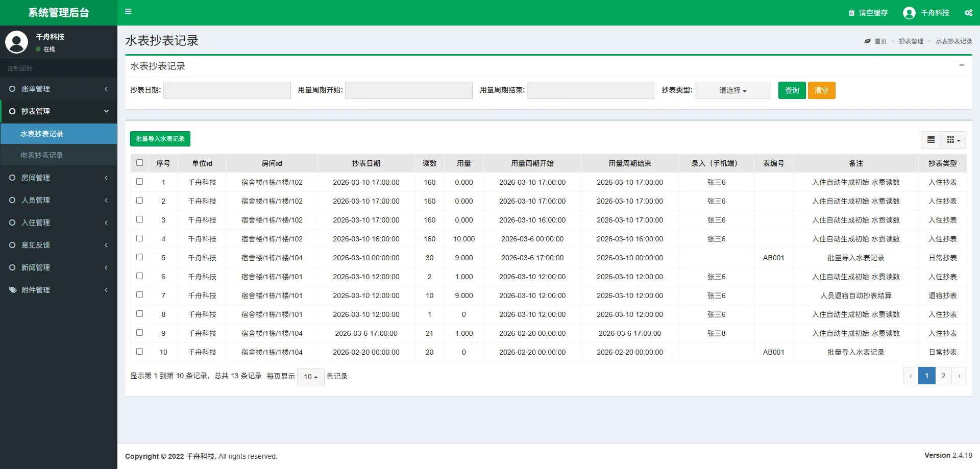The width and height of the screenshot is (980, 469).
Task: Click the clear cache trash icon
Action: pyautogui.click(x=851, y=13)
